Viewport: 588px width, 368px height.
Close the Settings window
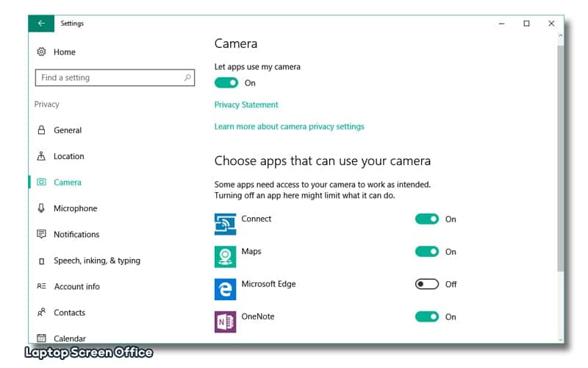click(551, 24)
